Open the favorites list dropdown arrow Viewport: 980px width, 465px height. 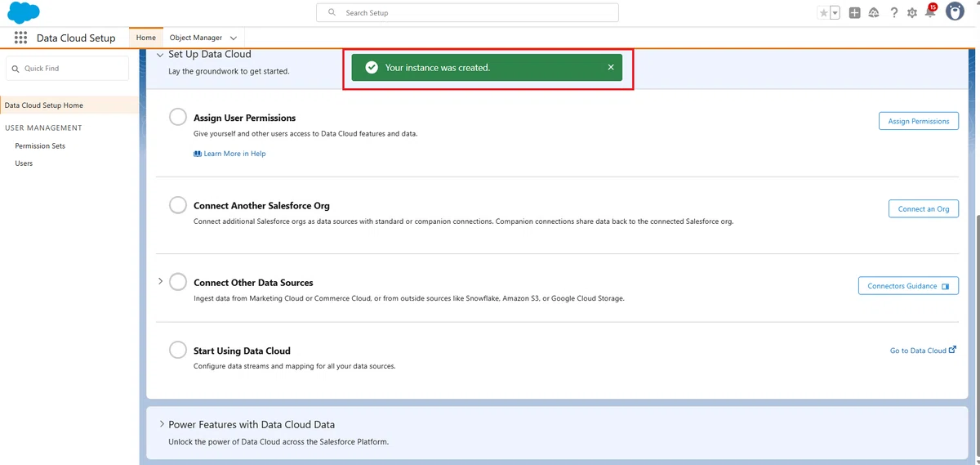click(x=835, y=13)
